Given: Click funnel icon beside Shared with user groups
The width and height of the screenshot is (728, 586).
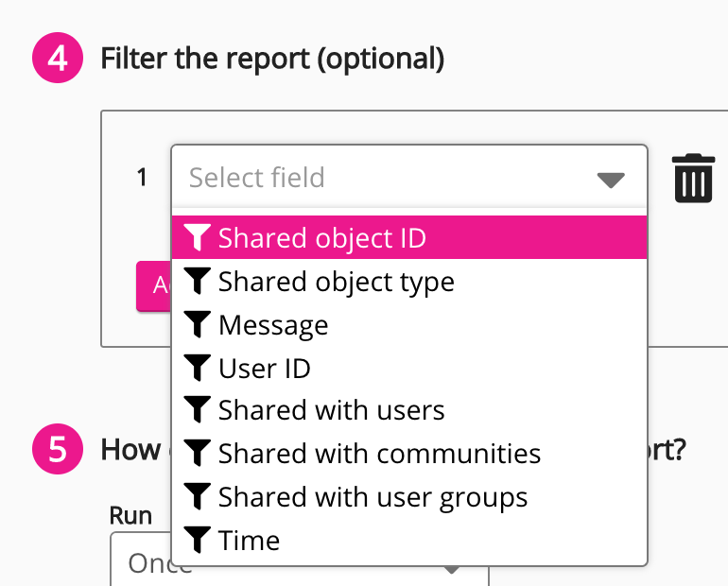Looking at the screenshot, I should tap(196, 497).
